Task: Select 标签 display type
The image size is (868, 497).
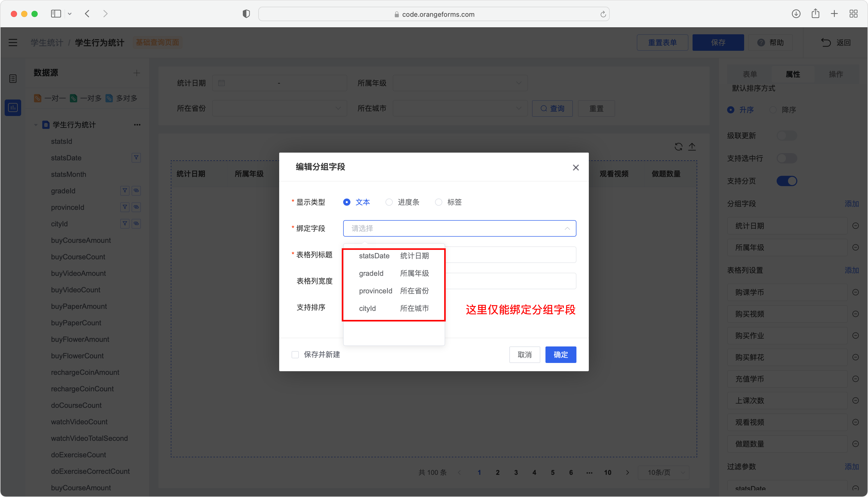Action: [x=448, y=202]
